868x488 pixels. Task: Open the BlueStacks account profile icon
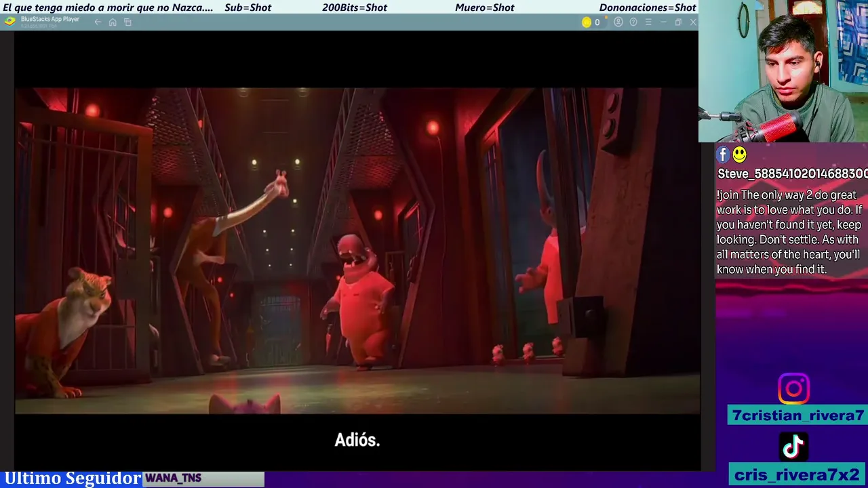pyautogui.click(x=618, y=22)
